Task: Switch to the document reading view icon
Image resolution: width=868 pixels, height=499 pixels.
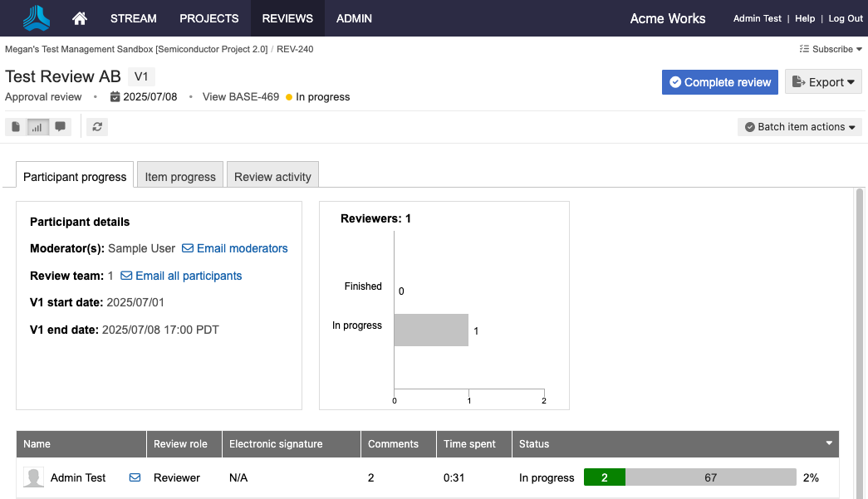Action: coord(16,127)
